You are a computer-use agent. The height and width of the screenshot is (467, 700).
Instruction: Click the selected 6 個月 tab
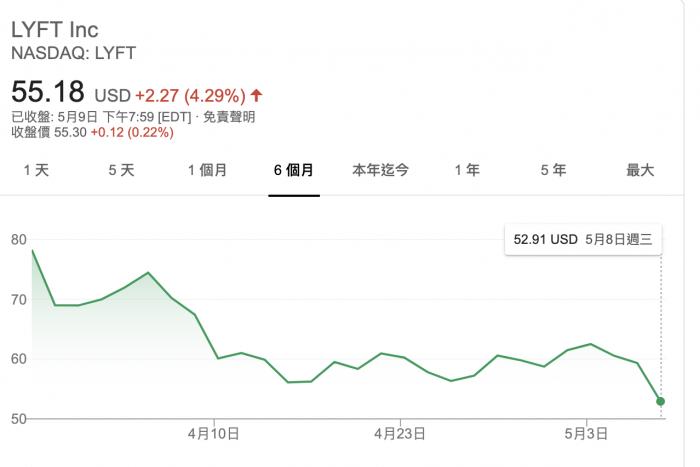[x=294, y=170]
